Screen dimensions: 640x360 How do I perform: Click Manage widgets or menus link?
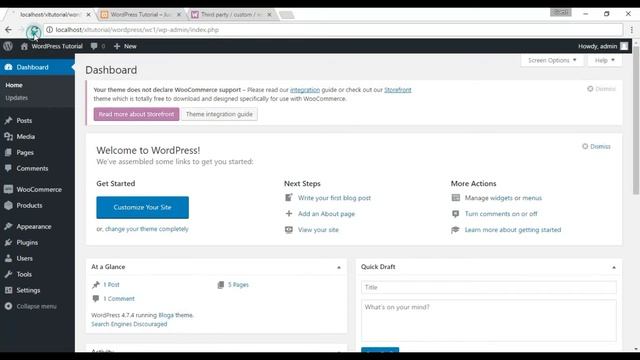coord(503,198)
